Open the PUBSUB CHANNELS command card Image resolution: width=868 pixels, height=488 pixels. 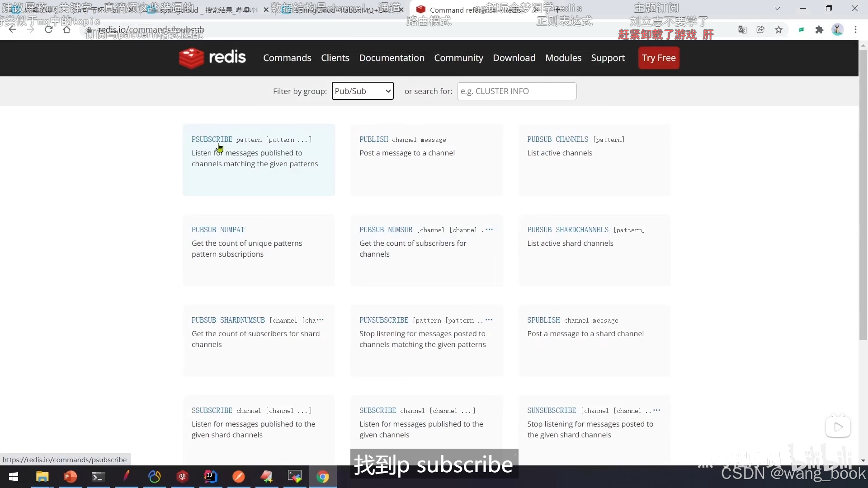[594, 160]
